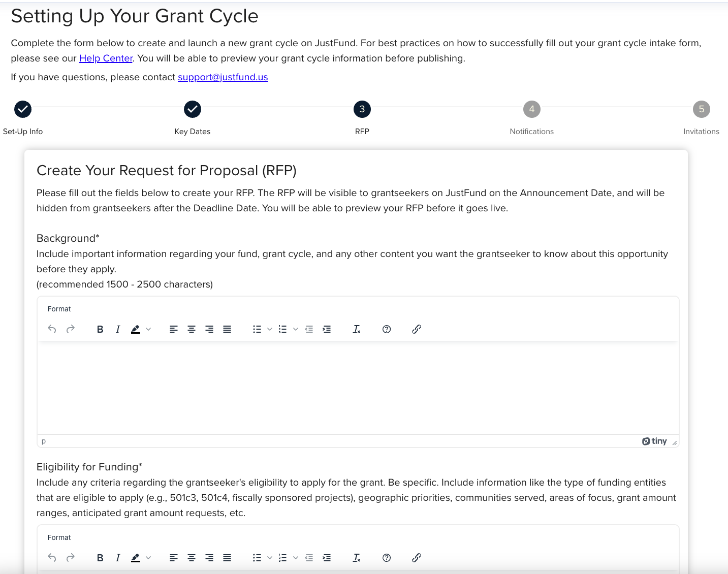Open Format menu of Background editor

pyautogui.click(x=59, y=309)
